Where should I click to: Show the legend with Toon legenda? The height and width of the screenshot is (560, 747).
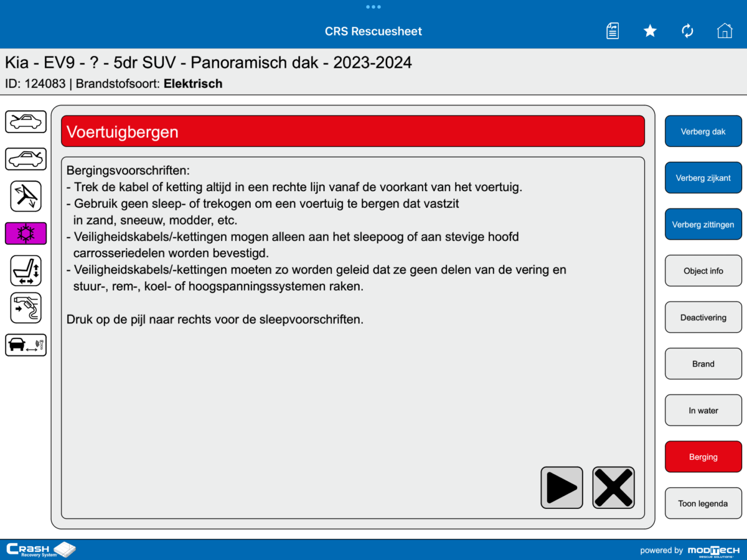pyautogui.click(x=703, y=503)
